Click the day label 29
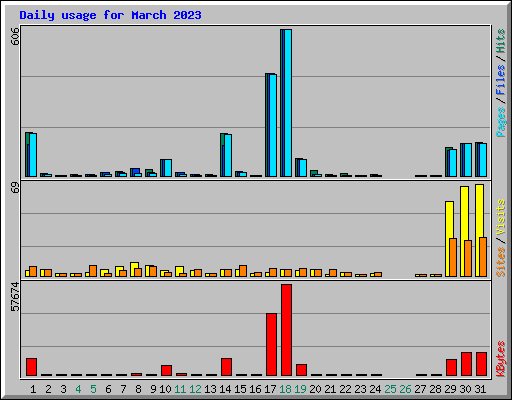The width and height of the screenshot is (512, 400). [450, 389]
